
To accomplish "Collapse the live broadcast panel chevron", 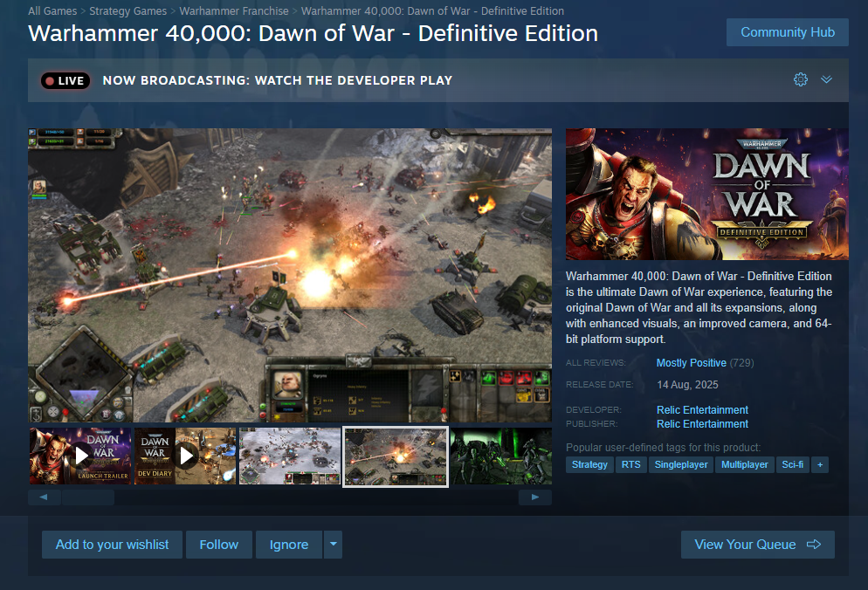I will (826, 79).
